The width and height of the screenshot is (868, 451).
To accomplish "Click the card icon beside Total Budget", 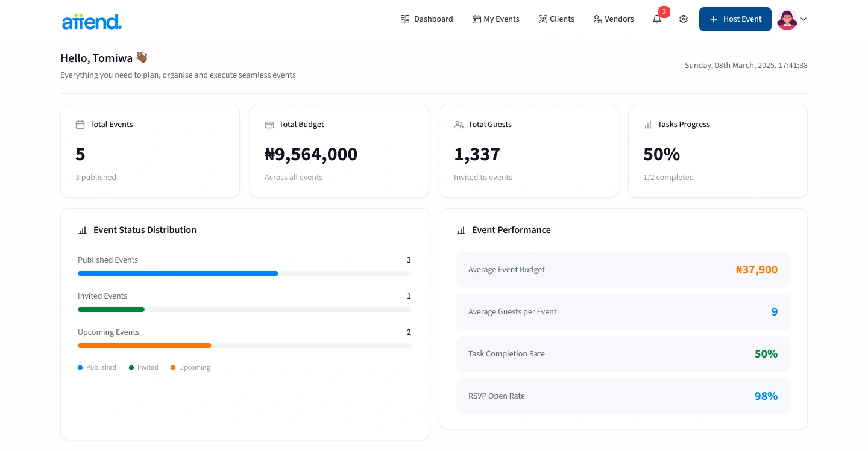I will click(269, 125).
